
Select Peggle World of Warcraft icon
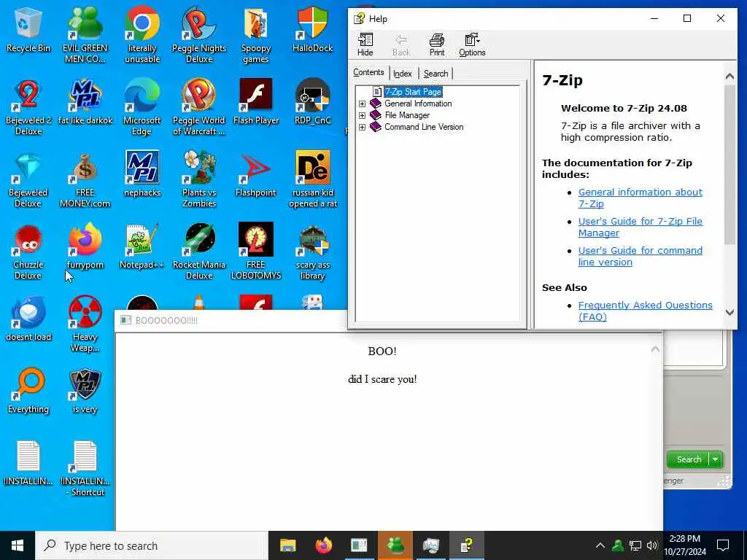coord(199,106)
